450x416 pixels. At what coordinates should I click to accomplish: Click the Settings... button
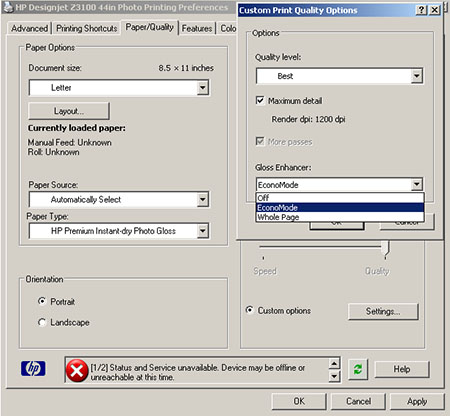point(383,311)
